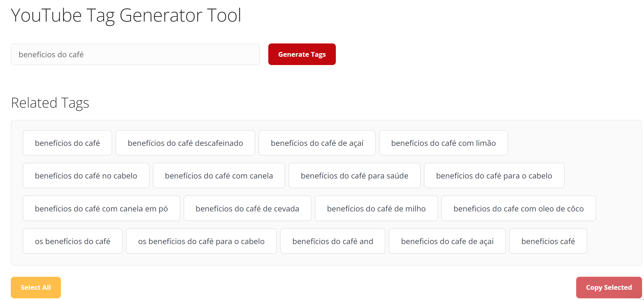Select the tag 'benefícios do café descafeinado'
The width and height of the screenshot is (644, 300).
point(185,143)
